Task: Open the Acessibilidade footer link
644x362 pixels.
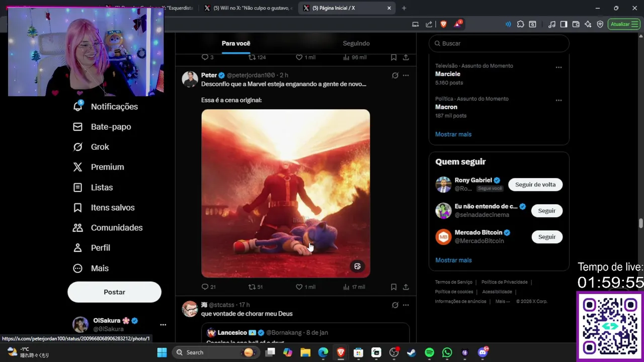Action: [x=497, y=292]
